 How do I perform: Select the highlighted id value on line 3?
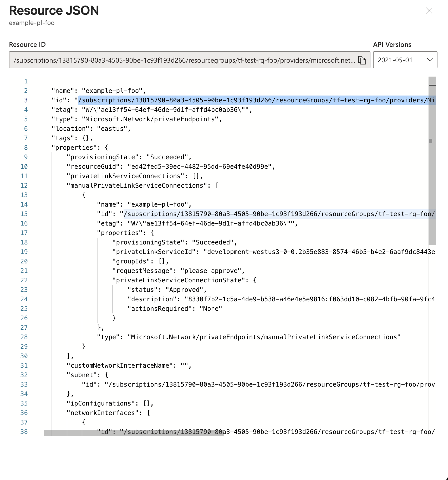(x=237, y=100)
